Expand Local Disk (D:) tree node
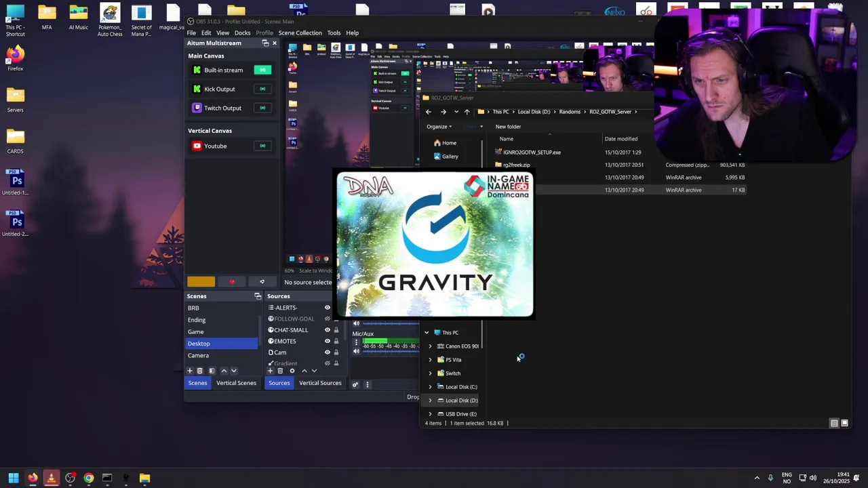Image resolution: width=868 pixels, height=488 pixels. (430, 401)
